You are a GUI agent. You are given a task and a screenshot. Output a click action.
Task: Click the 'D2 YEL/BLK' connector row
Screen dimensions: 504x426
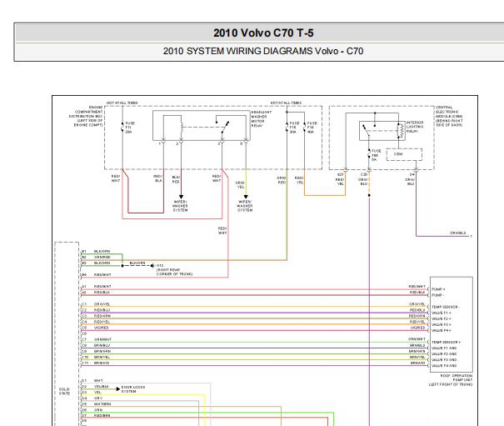click(95, 387)
